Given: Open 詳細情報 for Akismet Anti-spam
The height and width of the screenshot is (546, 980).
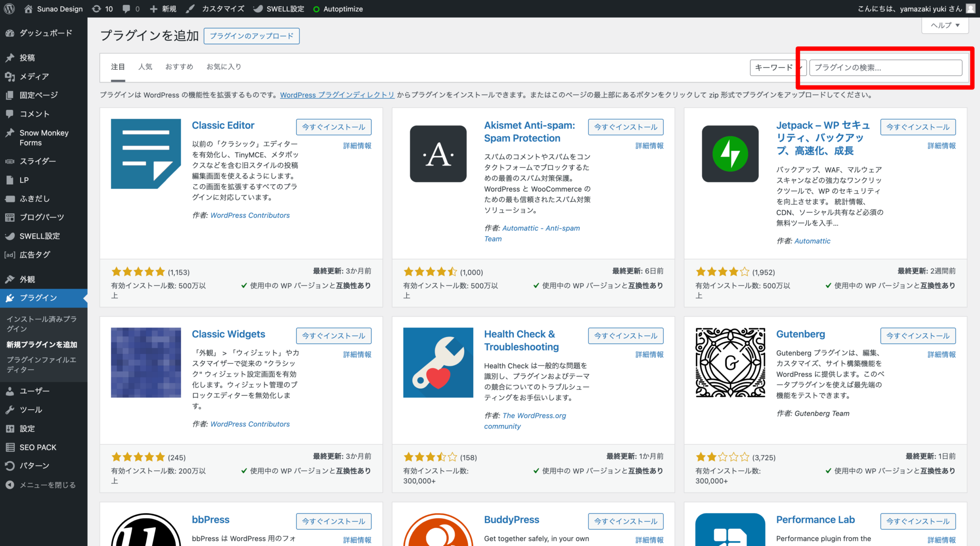Looking at the screenshot, I should pos(649,146).
